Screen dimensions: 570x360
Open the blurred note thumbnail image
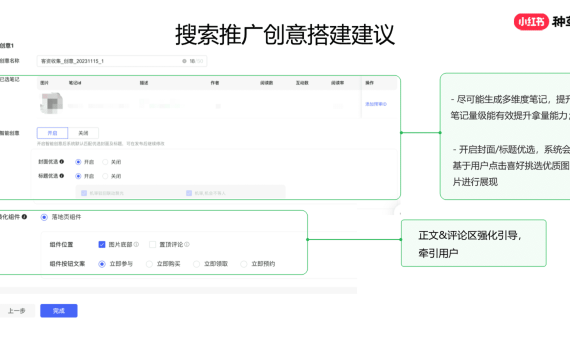(x=51, y=103)
